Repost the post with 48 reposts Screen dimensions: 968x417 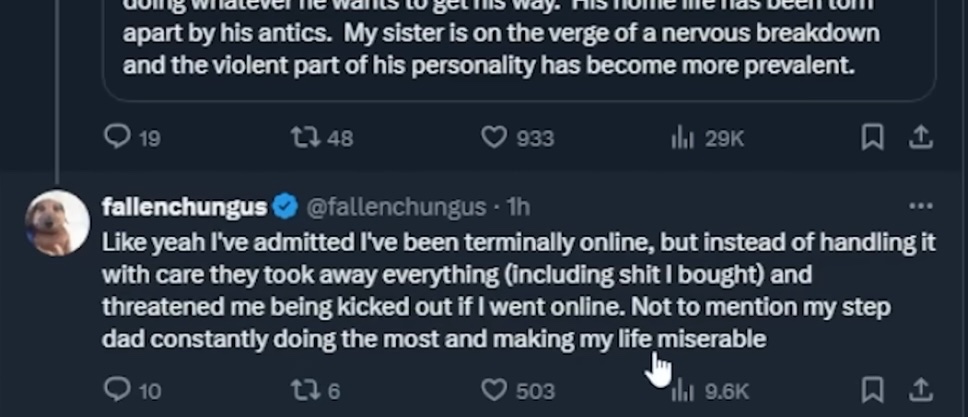click(x=305, y=137)
